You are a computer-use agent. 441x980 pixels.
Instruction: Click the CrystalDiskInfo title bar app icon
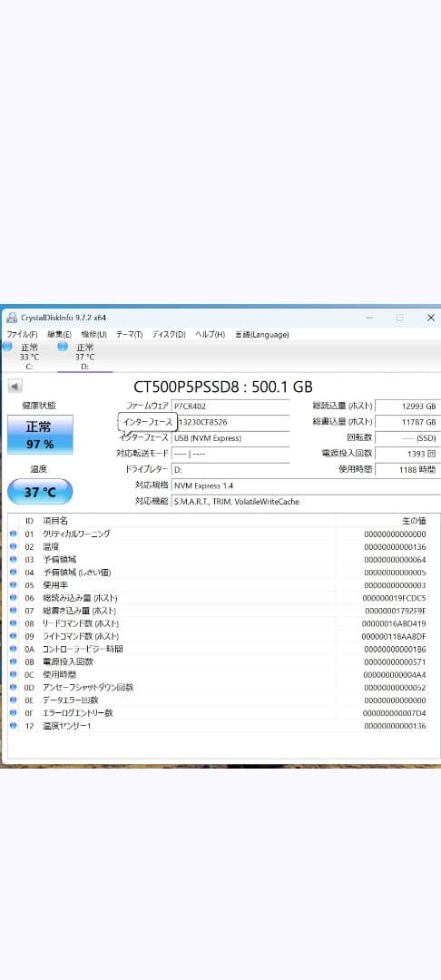pyautogui.click(x=11, y=318)
